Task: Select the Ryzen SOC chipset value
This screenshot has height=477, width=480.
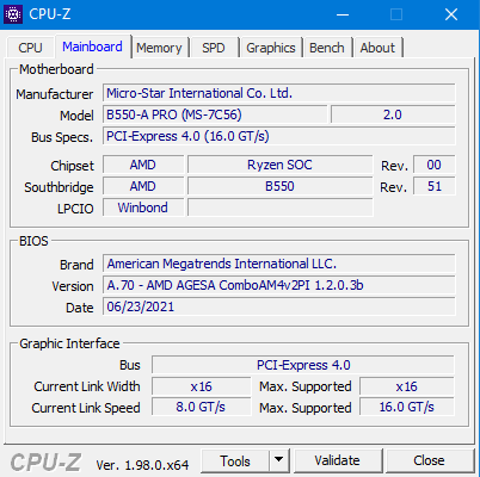Action: 280,165
